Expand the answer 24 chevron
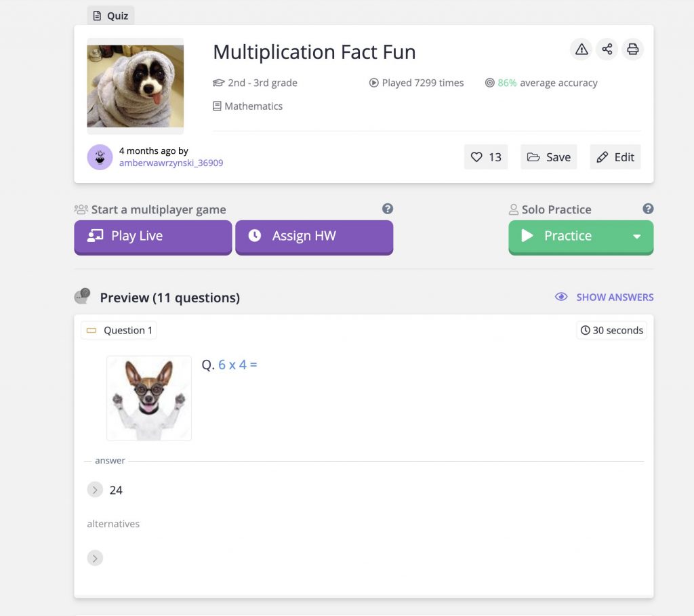 click(95, 490)
